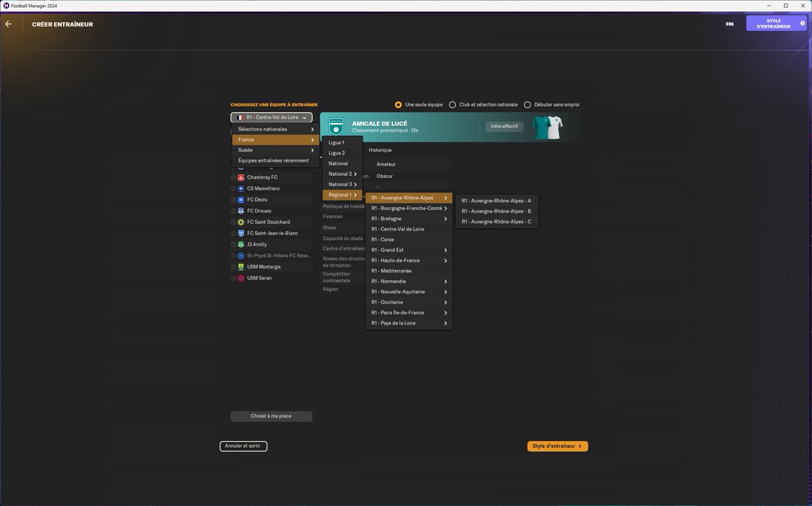
Task: Click the FM logo in header
Action: (729, 24)
